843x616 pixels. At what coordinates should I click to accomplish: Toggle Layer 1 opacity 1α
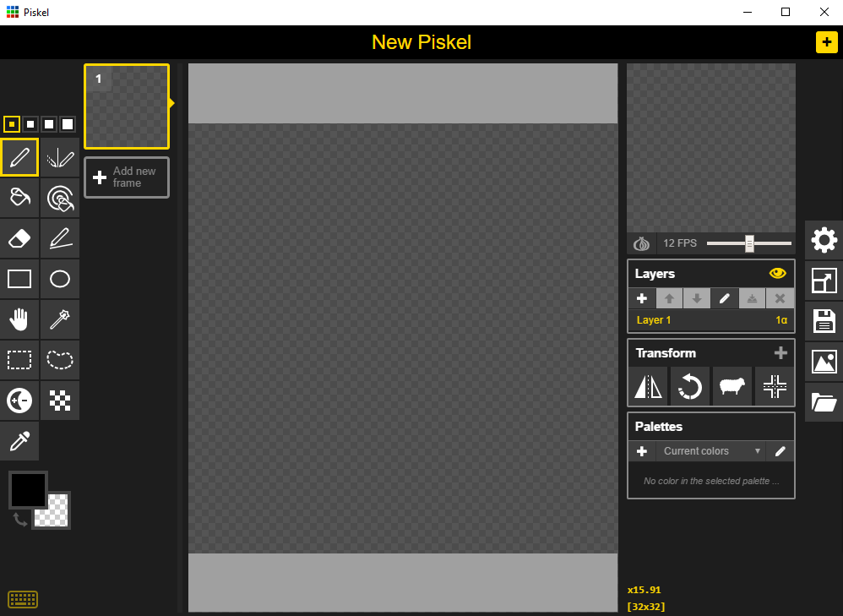pyautogui.click(x=781, y=320)
